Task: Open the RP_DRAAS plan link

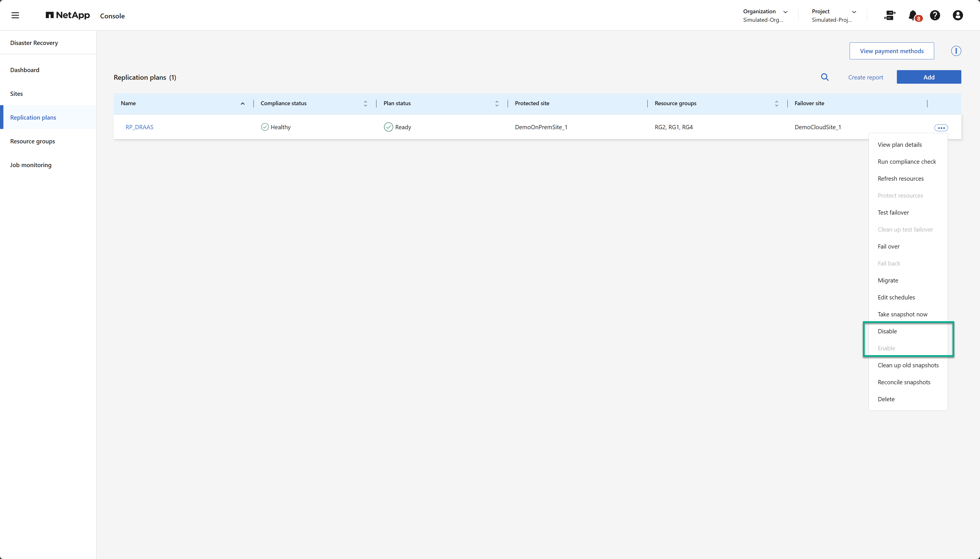Action: (139, 127)
